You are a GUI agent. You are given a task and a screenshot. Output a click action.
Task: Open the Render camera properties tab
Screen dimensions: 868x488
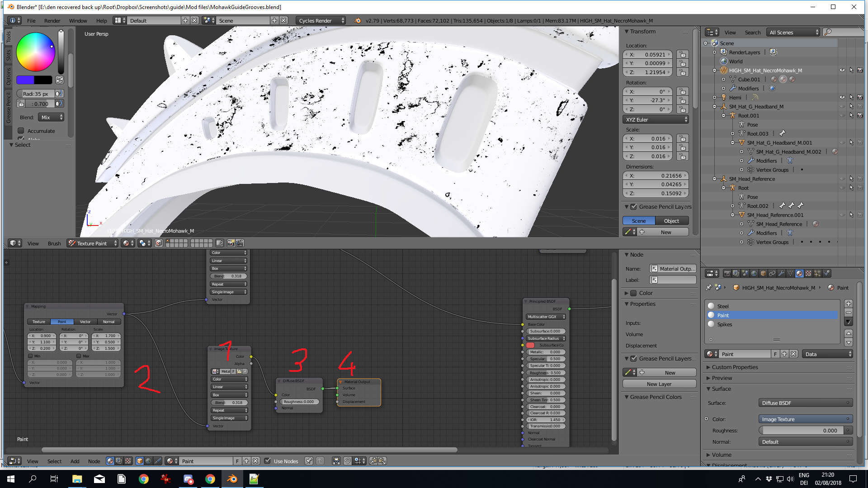point(727,273)
